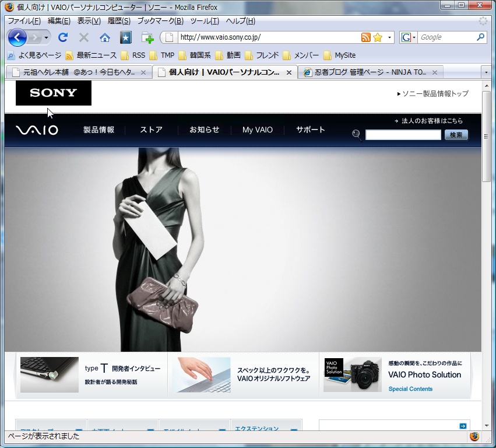Open the TMP bookmark folder
This screenshot has height=448, width=496.
(162, 55)
